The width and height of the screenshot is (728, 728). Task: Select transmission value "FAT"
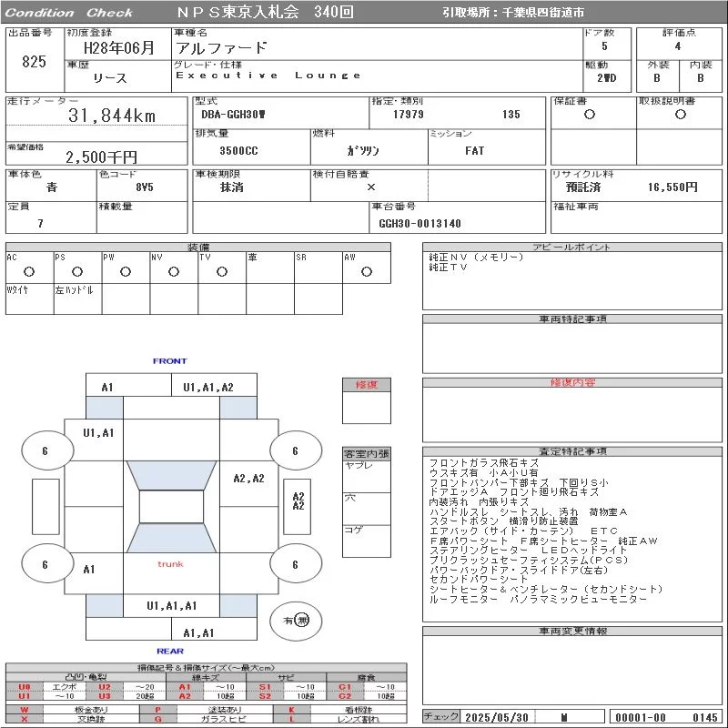point(474,151)
